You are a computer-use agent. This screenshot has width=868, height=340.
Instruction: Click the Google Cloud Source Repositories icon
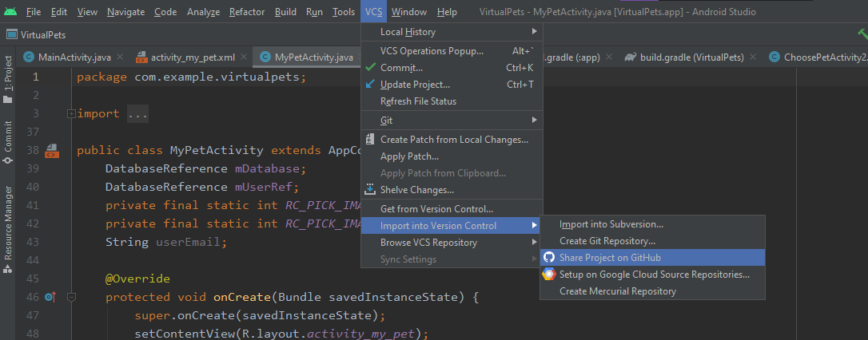549,275
